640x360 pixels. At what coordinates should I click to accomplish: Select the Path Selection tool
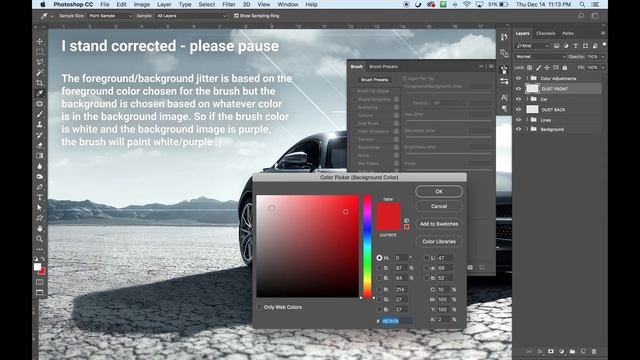tap(40, 207)
